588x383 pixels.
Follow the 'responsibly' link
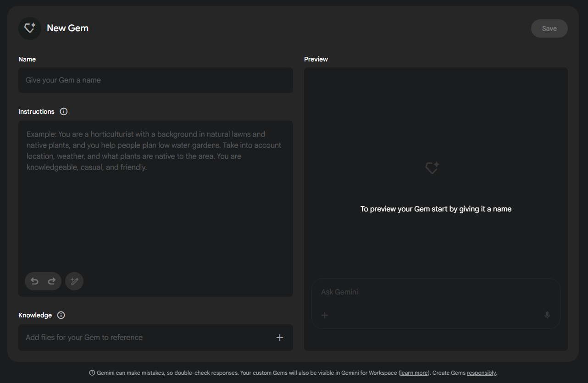point(481,373)
